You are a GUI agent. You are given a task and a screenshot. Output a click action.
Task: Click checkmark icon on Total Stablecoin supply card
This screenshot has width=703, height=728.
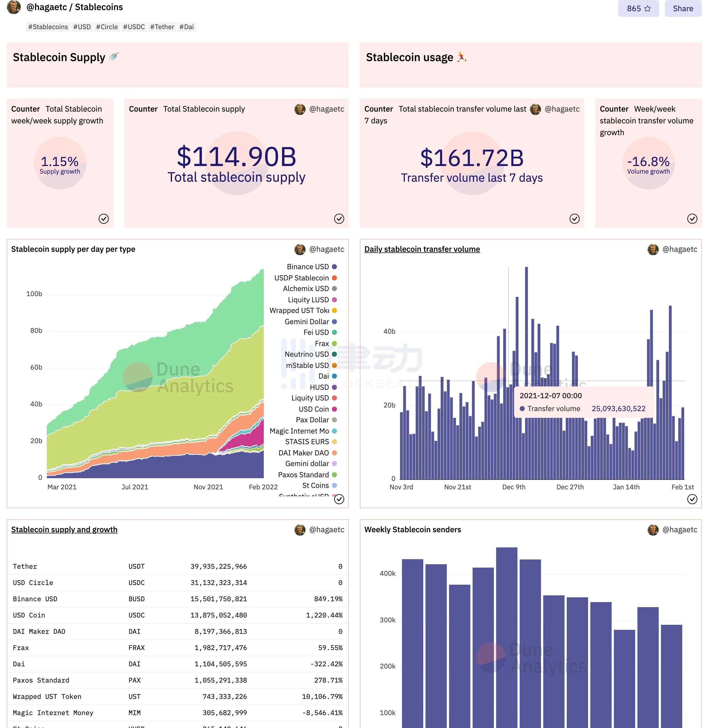339,219
